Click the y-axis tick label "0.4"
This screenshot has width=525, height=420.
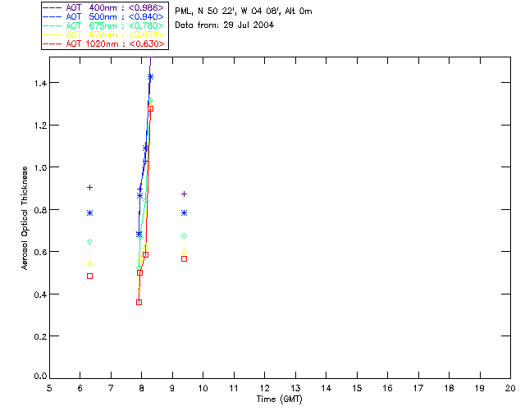coord(40,294)
